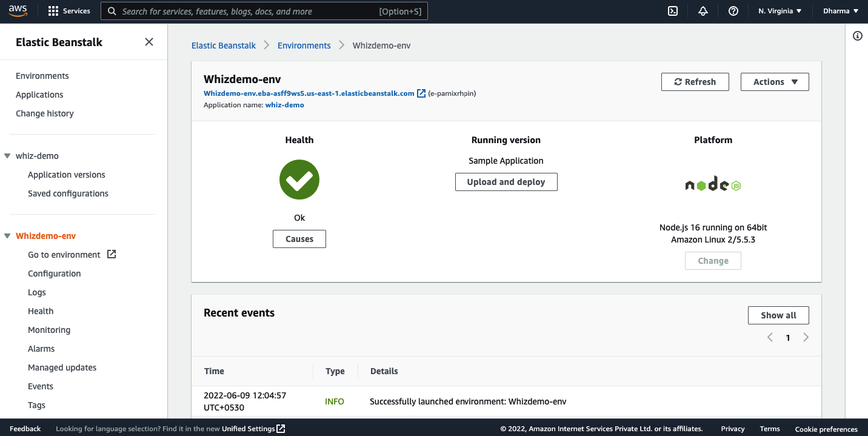Open the help question mark icon
The width and height of the screenshot is (868, 436).
click(x=733, y=11)
